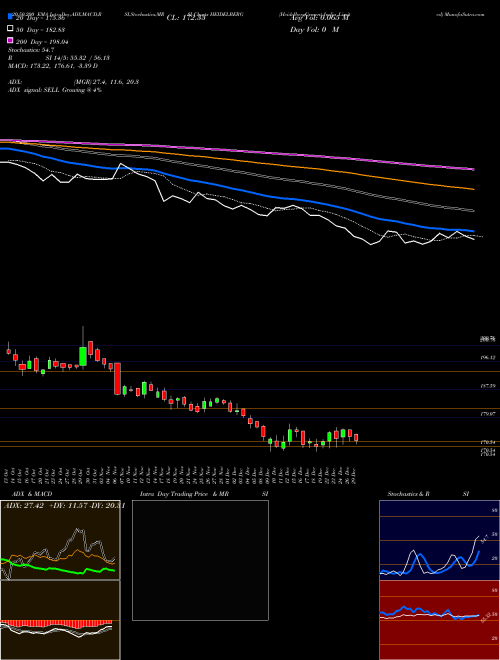Click the ADX line chart panel
Screen dimensions: 500x660
coord(60,540)
